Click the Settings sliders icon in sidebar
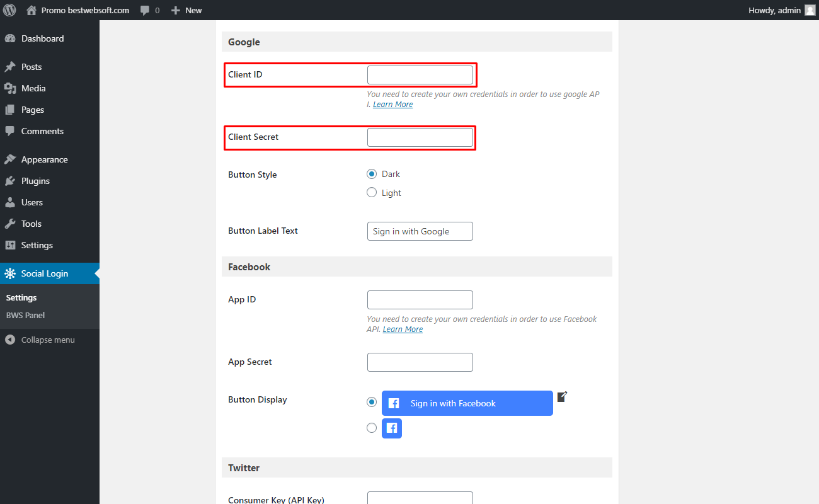The width and height of the screenshot is (819, 504). click(x=10, y=245)
